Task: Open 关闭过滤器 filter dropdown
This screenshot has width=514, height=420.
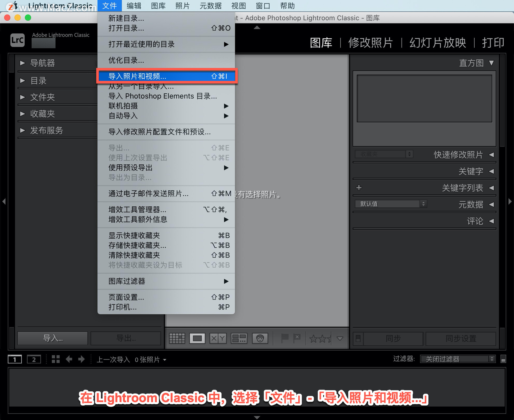Action: click(x=458, y=359)
